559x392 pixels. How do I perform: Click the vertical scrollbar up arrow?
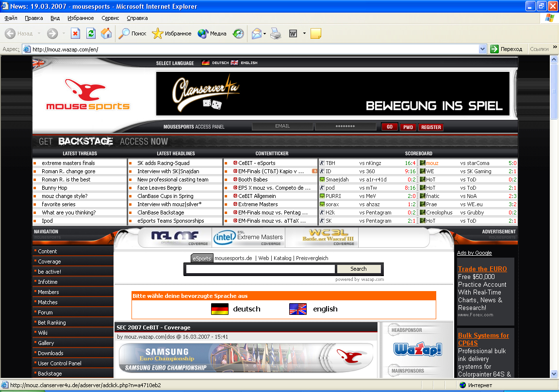(x=554, y=60)
